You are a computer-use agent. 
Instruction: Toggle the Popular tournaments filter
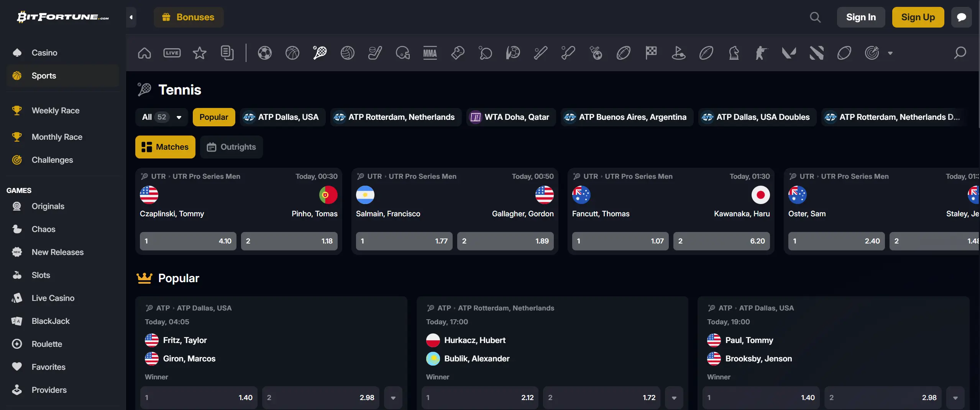214,117
